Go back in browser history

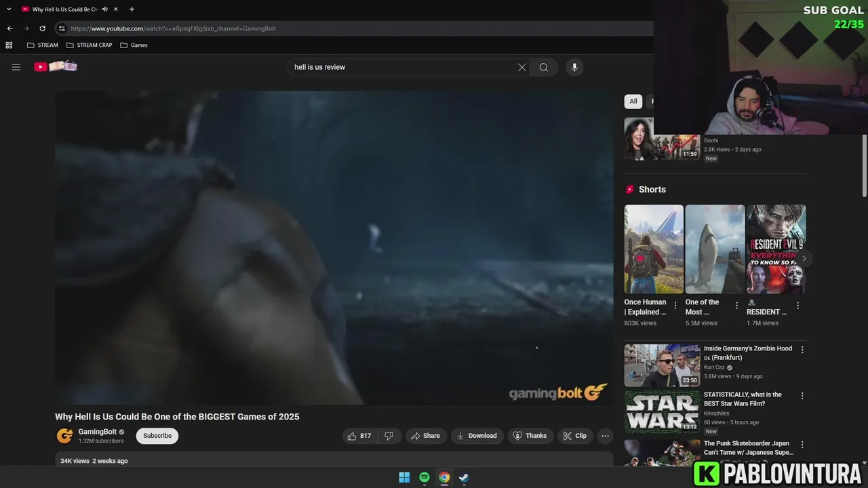(x=9, y=28)
